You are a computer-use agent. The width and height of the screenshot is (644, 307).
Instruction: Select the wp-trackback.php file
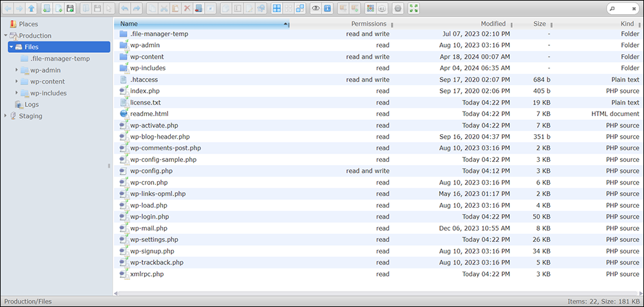[379, 262]
